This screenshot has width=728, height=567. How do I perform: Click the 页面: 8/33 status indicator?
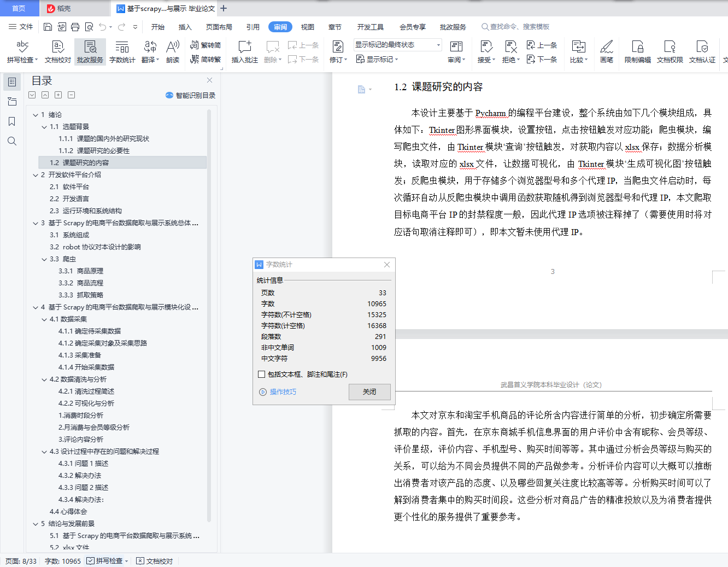(x=21, y=561)
